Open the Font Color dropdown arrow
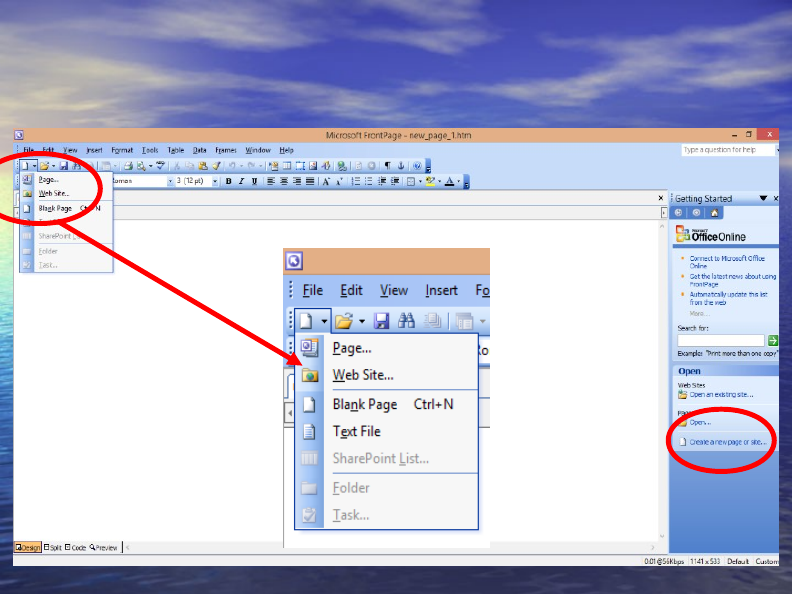Viewport: 792px width, 594px height. [459, 181]
